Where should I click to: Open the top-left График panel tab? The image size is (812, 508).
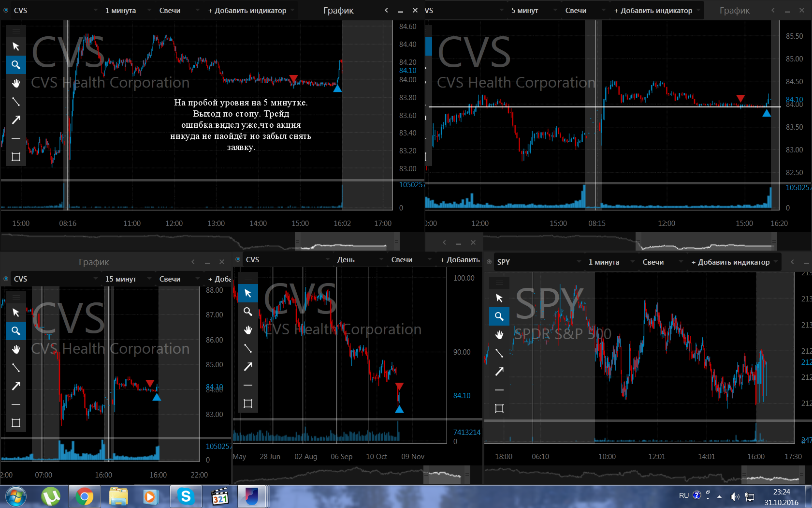pyautogui.click(x=338, y=10)
